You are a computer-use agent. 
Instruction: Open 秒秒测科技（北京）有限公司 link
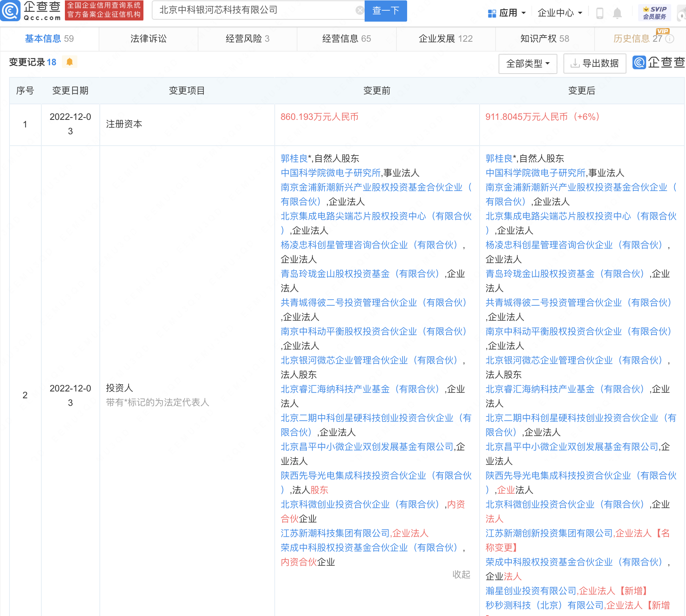click(545, 605)
